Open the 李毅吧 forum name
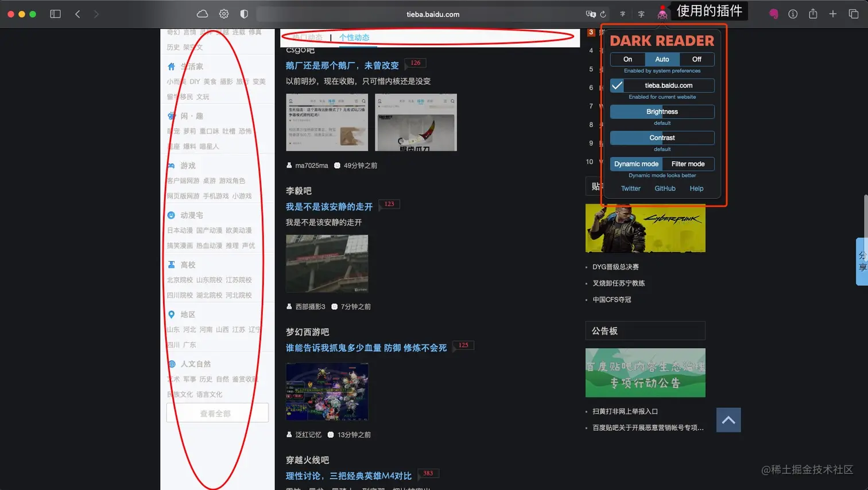868x490 pixels. 299,190
